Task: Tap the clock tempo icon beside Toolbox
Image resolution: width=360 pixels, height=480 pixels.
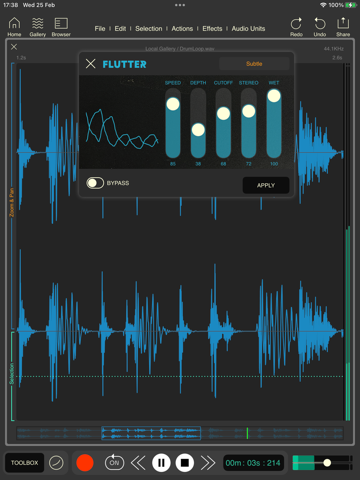Action: click(56, 463)
